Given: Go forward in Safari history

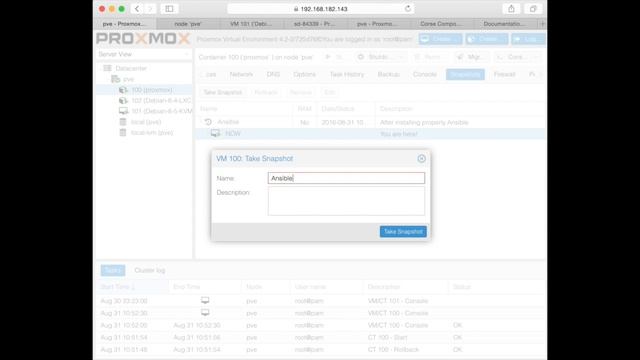Looking at the screenshot, I should coord(150,9).
